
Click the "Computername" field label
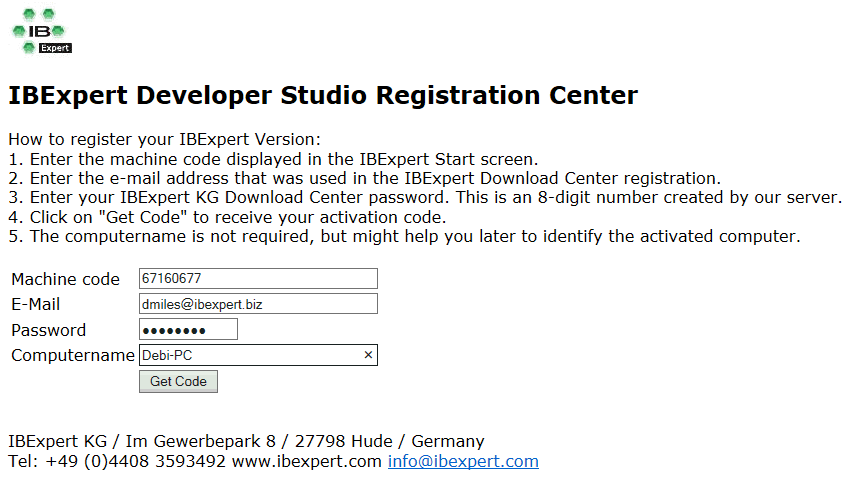(x=72, y=355)
